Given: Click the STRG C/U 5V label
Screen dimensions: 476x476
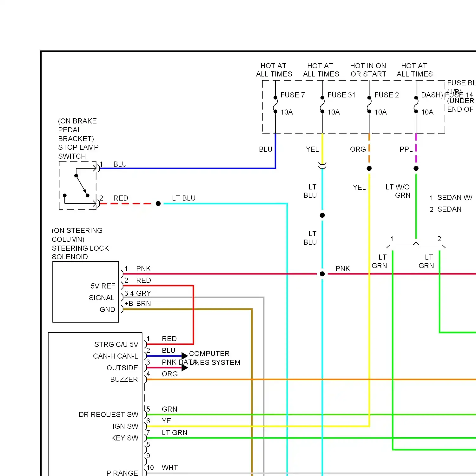Looking at the screenshot, I should point(116,344).
